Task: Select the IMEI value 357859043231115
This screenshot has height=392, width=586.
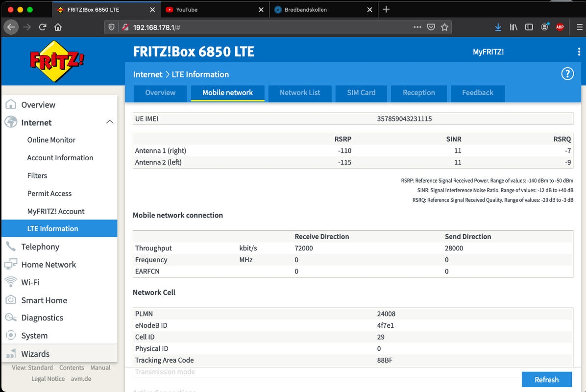Action: tap(404, 119)
